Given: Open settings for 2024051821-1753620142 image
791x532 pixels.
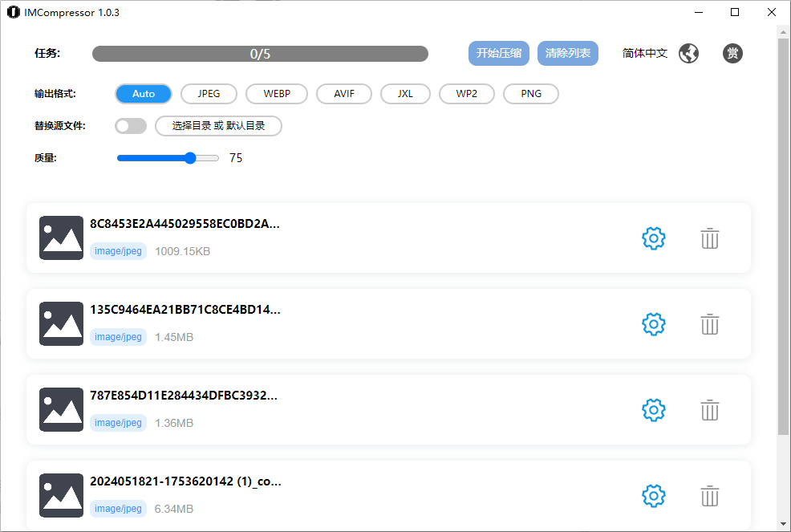Looking at the screenshot, I should 654,496.
